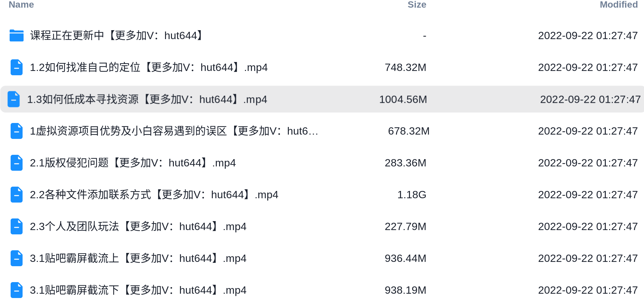Open the blue folder icon 课程正在更新中
Viewport: 644px width, 301px height.
tap(17, 35)
